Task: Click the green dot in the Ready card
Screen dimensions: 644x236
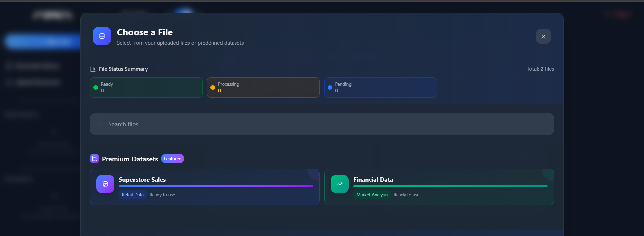Action: pos(96,88)
